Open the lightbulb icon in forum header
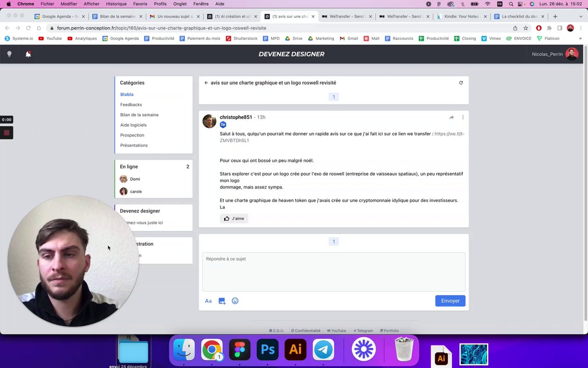Screen dimensions: 588x368 (x=9, y=54)
